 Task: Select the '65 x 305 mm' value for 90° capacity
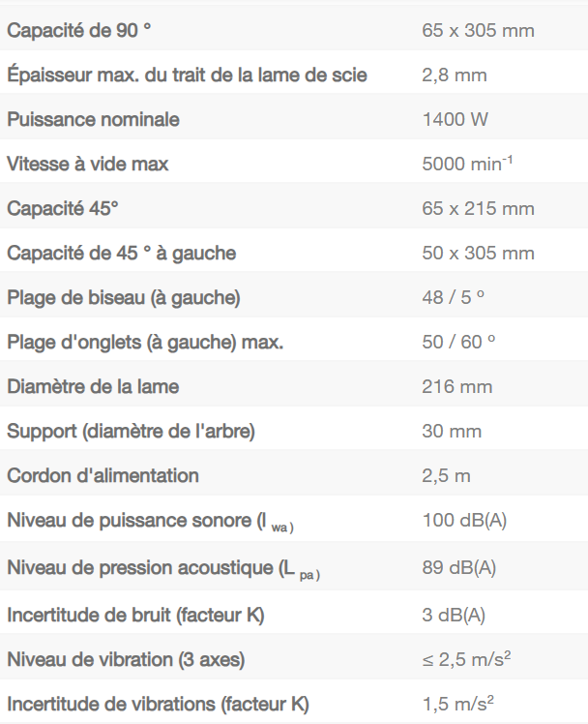pos(478,30)
